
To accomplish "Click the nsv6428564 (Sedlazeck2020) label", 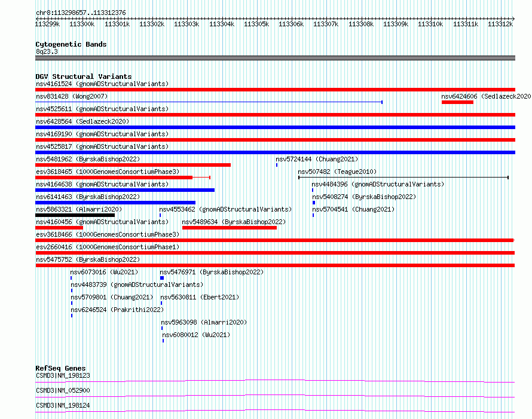I will click(x=82, y=121).
